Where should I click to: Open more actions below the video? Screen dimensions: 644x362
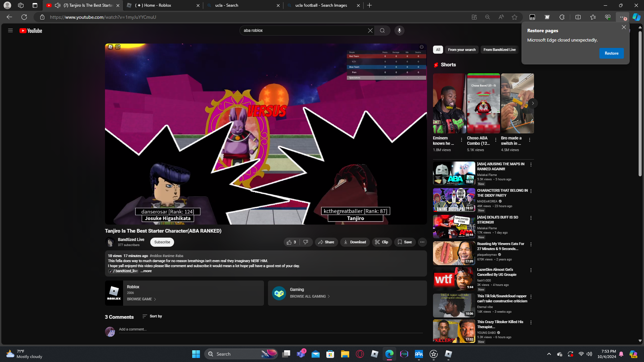tap(422, 242)
